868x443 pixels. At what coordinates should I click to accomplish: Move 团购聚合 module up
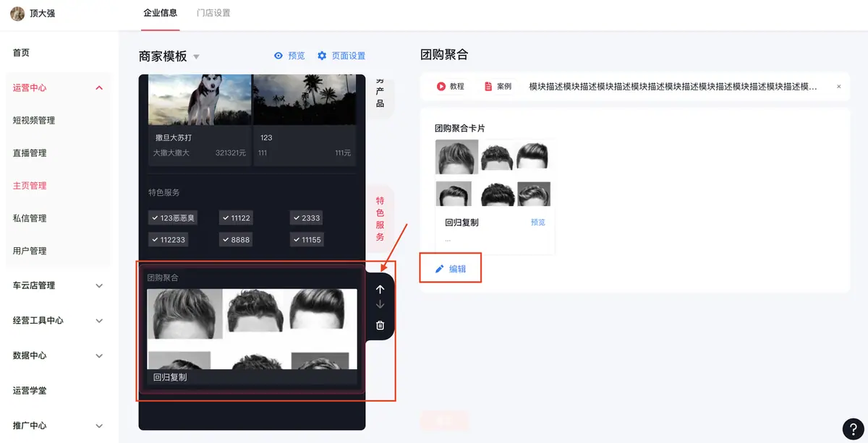(380, 289)
